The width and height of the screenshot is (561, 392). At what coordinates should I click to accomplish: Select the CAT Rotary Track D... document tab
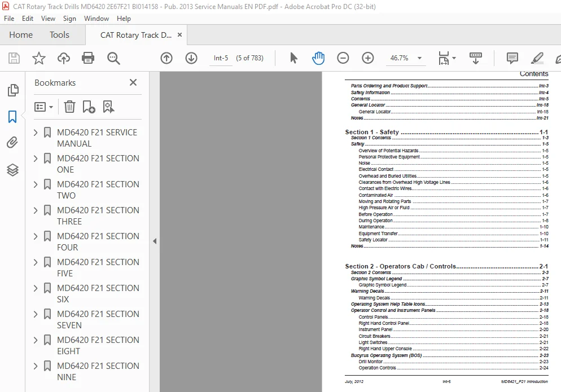click(136, 35)
